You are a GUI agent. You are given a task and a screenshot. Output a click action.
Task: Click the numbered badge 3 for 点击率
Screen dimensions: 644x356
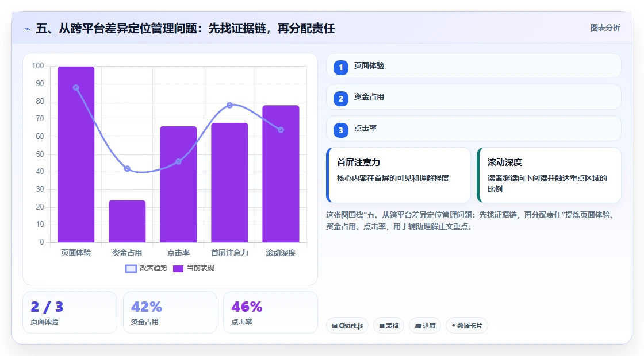[340, 130]
